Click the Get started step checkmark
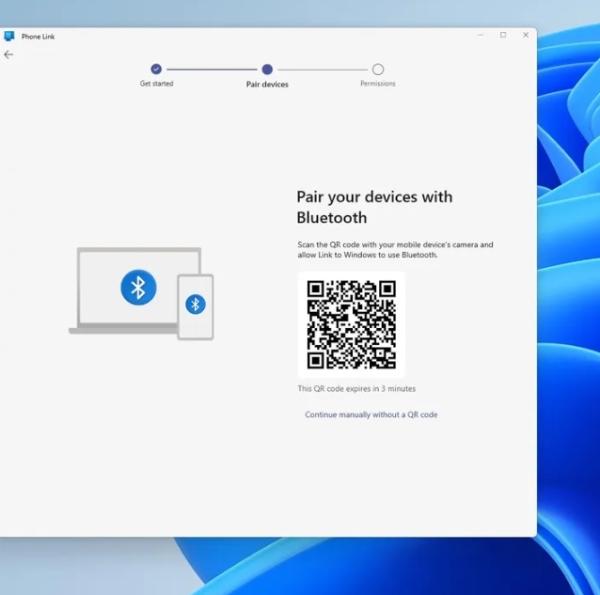 click(156, 69)
